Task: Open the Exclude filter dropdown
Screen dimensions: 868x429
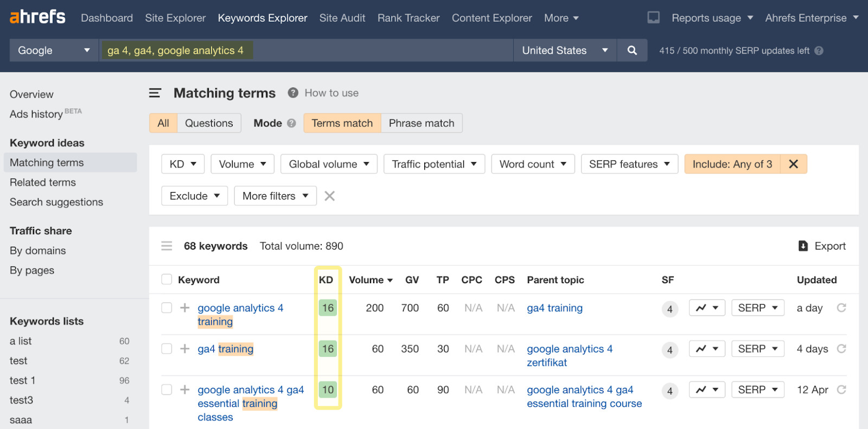Action: [x=194, y=196]
